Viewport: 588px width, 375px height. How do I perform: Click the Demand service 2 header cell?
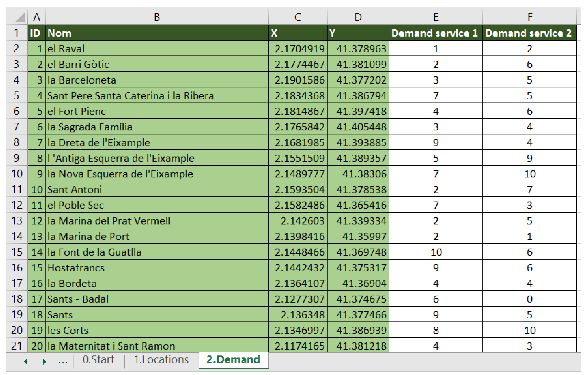tap(530, 33)
